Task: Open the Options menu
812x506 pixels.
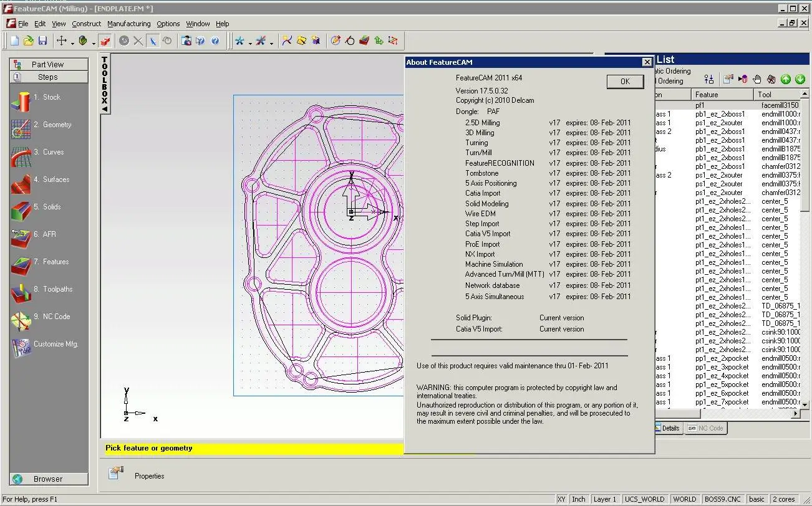Action: pos(168,24)
